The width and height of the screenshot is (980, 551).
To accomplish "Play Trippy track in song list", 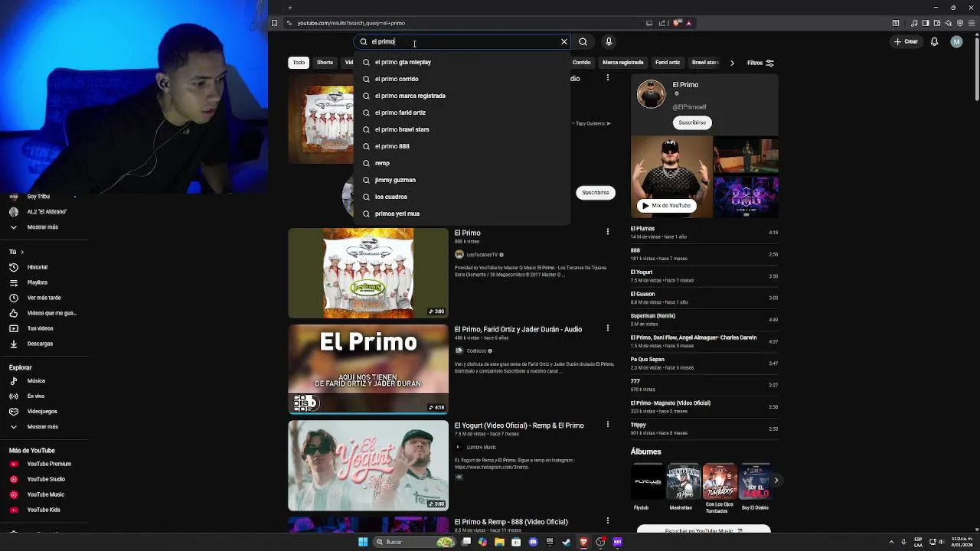I will coord(704,429).
